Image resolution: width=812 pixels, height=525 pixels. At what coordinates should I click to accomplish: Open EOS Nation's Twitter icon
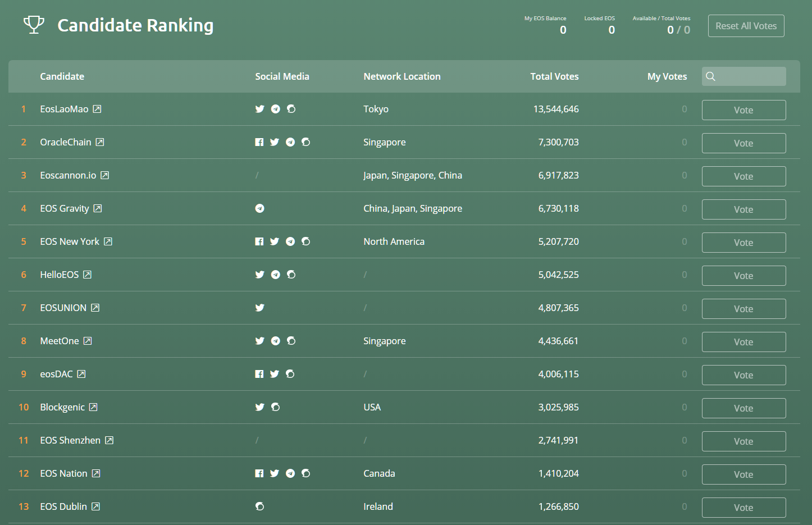[x=274, y=473]
